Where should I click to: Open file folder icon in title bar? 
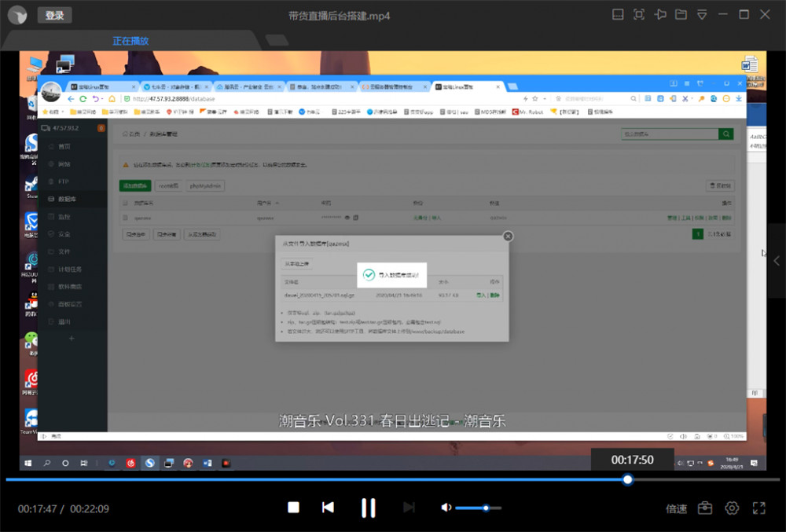681,15
